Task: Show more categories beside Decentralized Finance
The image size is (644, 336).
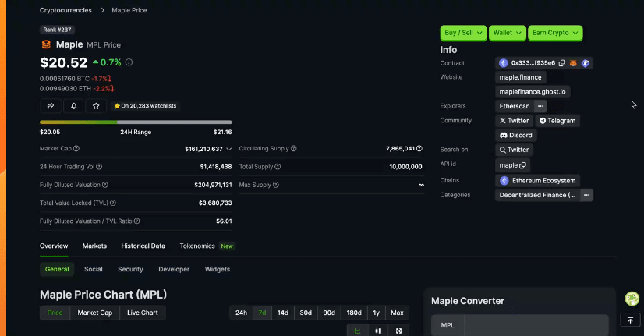Action: tap(586, 195)
